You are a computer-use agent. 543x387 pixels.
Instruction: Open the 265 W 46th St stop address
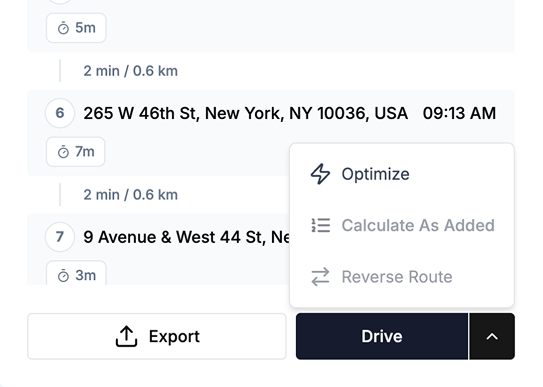[x=246, y=113]
